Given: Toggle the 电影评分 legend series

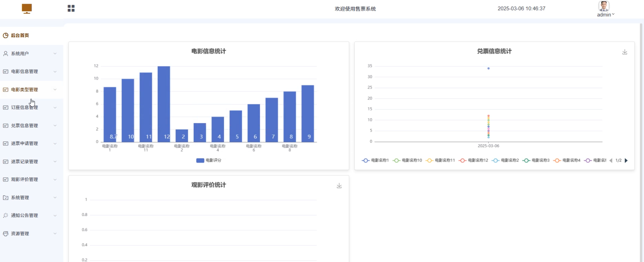Looking at the screenshot, I should pos(209,160).
